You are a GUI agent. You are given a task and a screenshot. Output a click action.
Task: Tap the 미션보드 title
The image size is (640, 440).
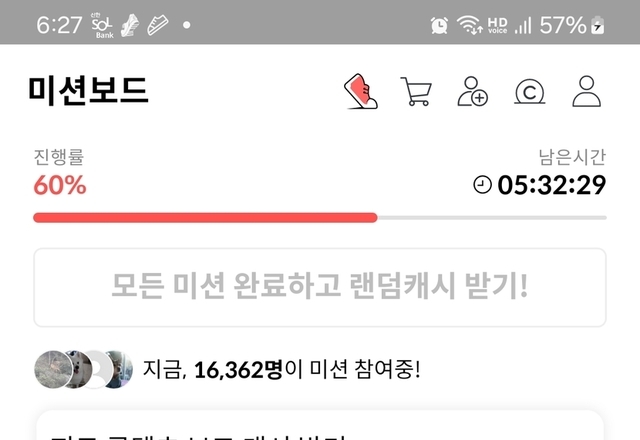click(88, 91)
